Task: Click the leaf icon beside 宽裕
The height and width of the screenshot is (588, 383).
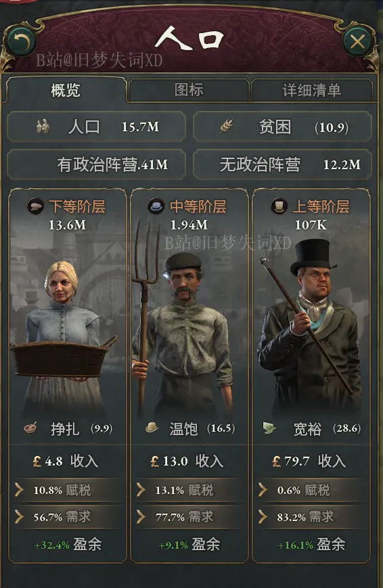Action: [x=270, y=428]
